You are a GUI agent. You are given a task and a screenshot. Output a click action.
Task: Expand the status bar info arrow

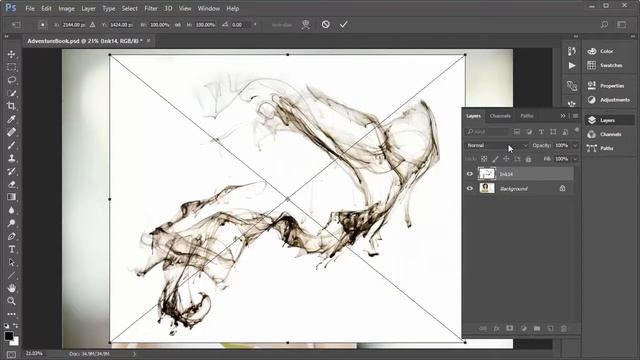[x=134, y=354]
